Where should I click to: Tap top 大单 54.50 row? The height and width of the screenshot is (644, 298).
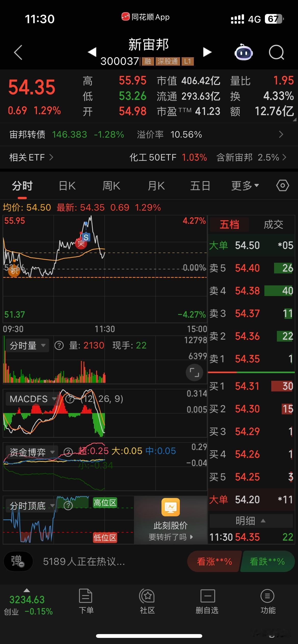251,245
